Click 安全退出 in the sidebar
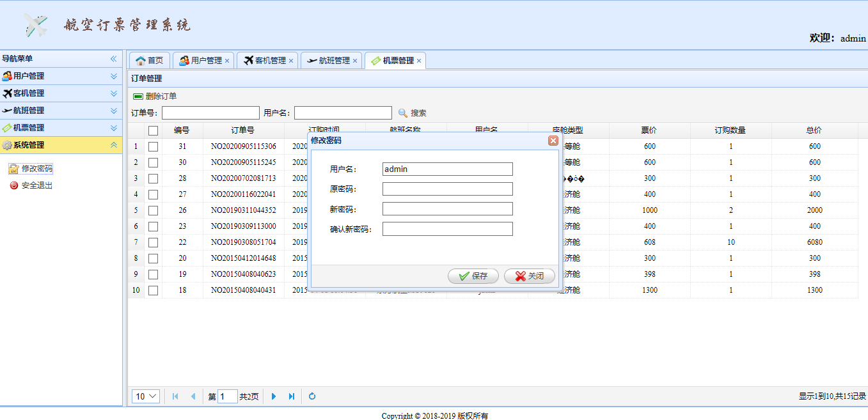 click(31, 185)
